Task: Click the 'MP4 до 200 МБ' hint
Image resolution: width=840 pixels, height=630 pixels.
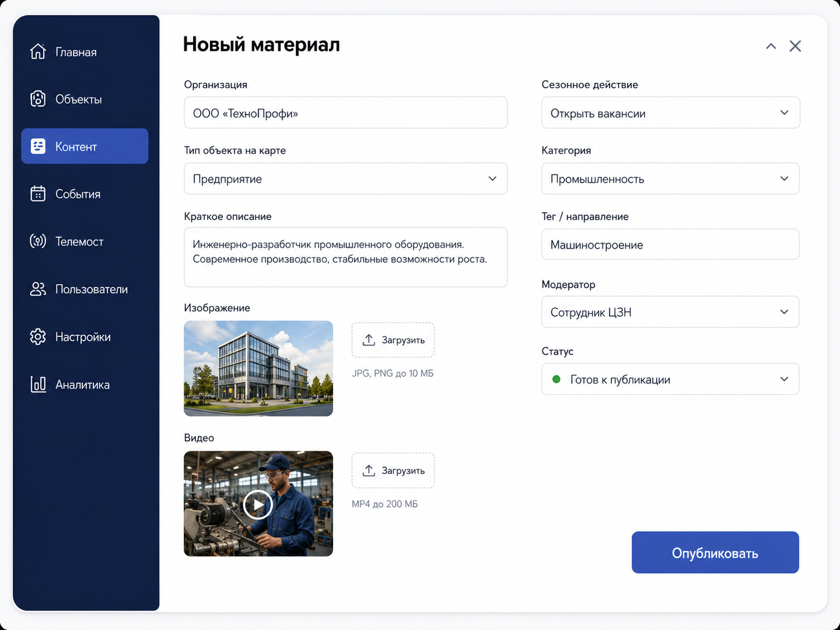Action: [385, 504]
